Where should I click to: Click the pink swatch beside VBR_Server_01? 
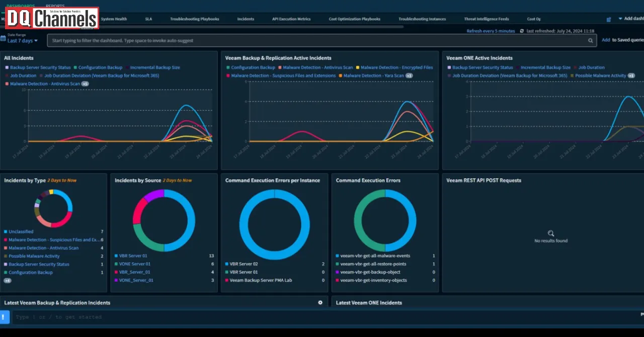pos(116,272)
